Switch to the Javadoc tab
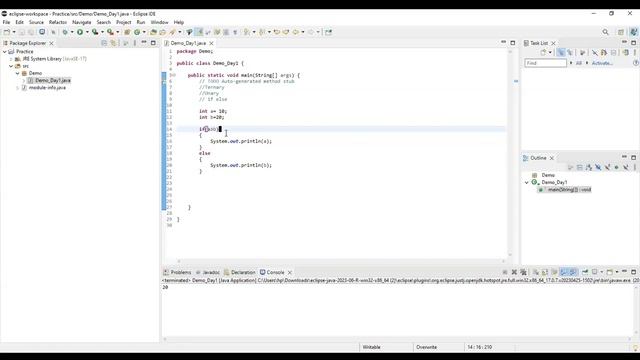 208,272
